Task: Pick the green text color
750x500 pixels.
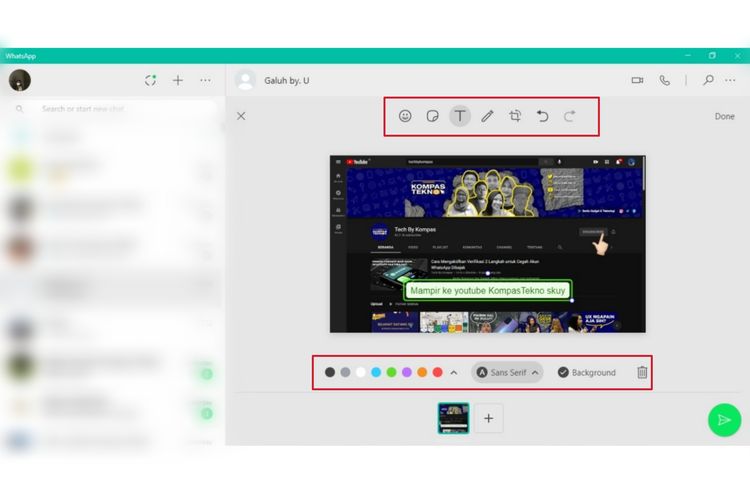Action: point(391,372)
